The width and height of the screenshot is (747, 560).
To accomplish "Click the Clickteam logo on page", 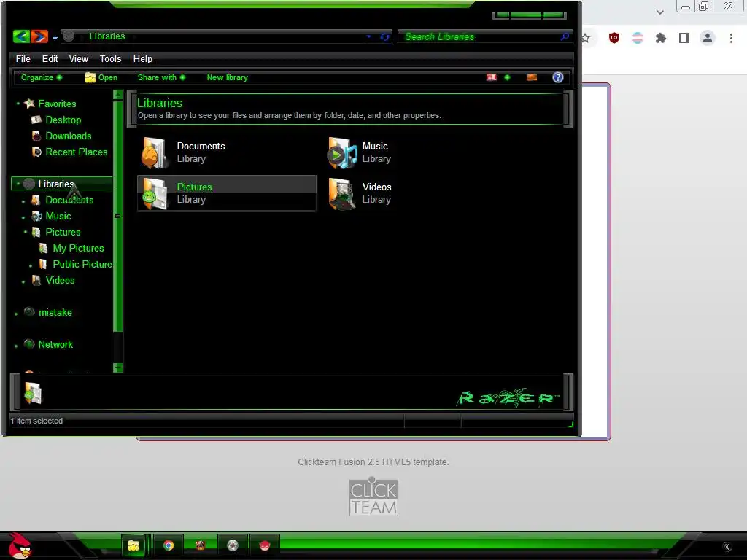I will (374, 497).
